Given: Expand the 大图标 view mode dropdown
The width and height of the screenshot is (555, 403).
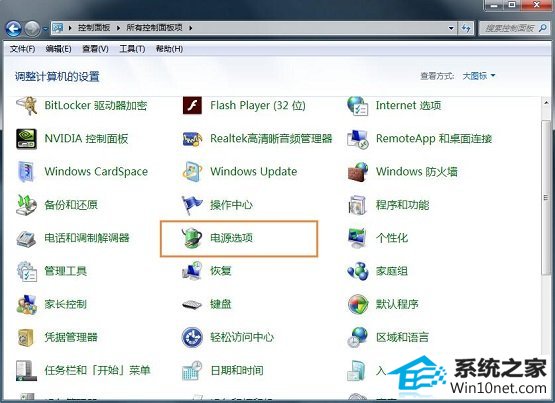Looking at the screenshot, I should [x=479, y=76].
